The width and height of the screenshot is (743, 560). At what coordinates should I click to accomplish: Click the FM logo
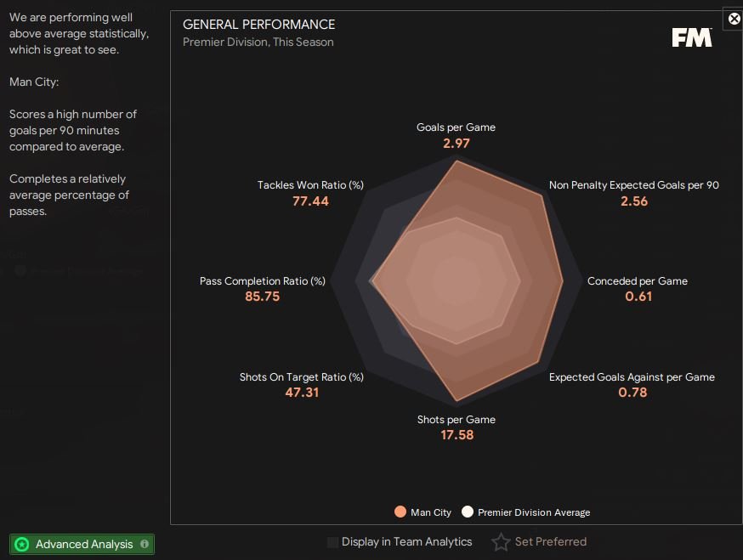691,37
